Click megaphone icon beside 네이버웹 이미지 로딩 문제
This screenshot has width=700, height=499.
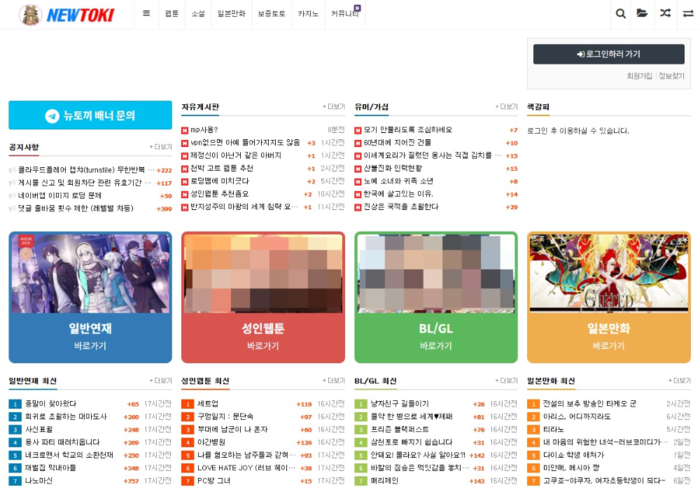coord(12,195)
